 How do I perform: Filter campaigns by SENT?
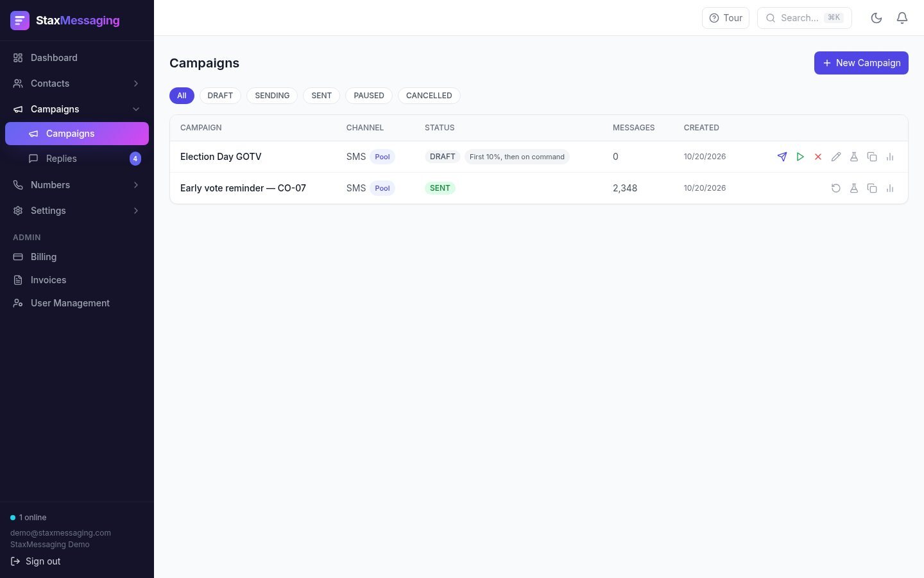(x=321, y=96)
